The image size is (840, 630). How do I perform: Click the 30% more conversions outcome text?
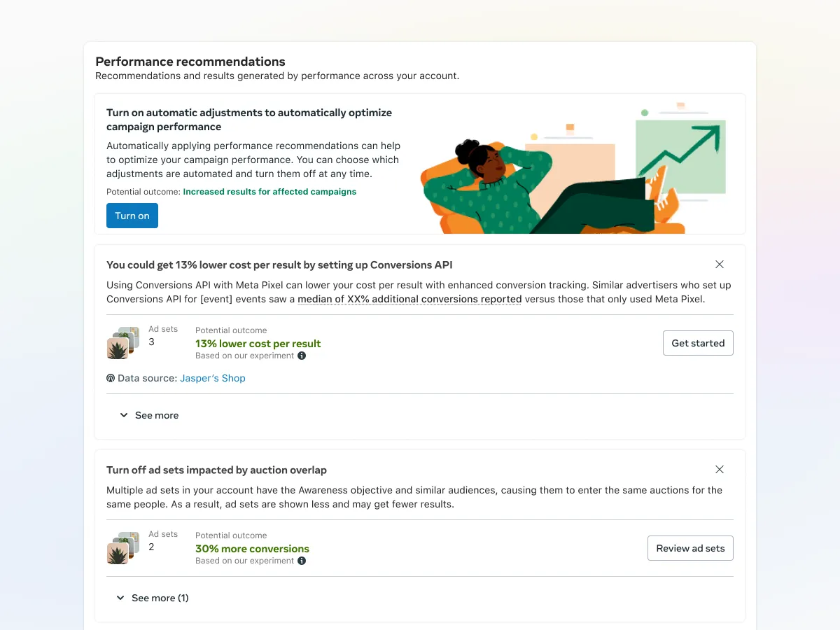[x=252, y=549]
